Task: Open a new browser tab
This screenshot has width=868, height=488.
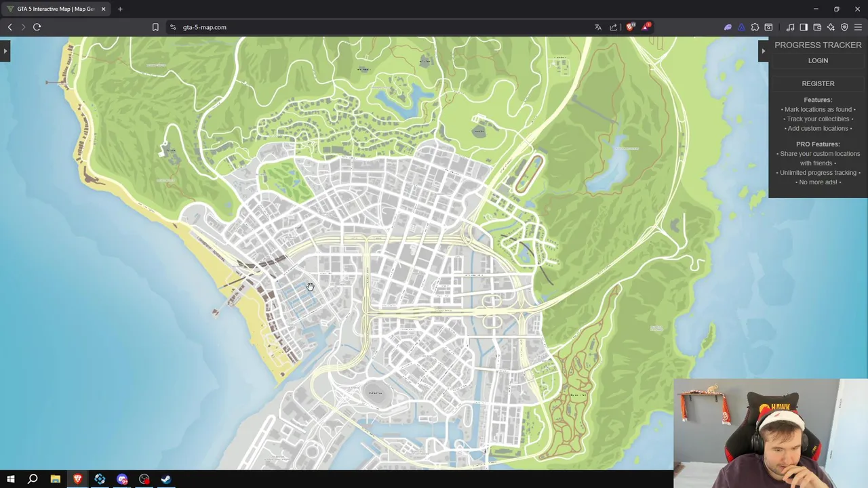Action: tap(120, 9)
